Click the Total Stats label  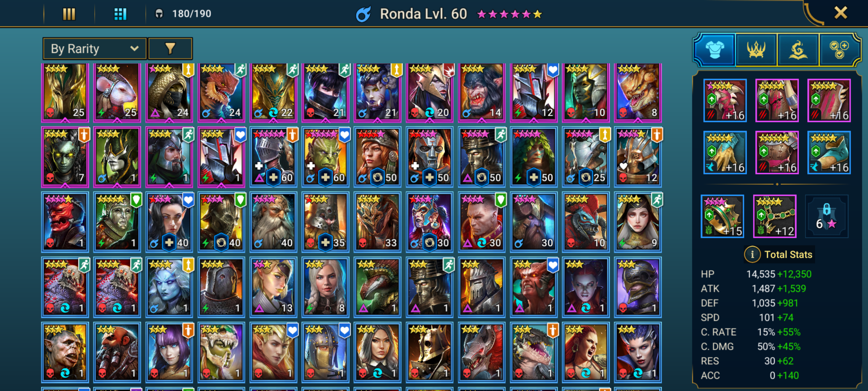pos(788,255)
